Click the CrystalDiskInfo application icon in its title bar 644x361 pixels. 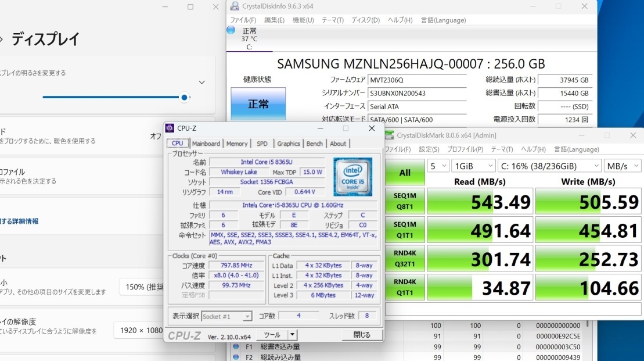[234, 6]
